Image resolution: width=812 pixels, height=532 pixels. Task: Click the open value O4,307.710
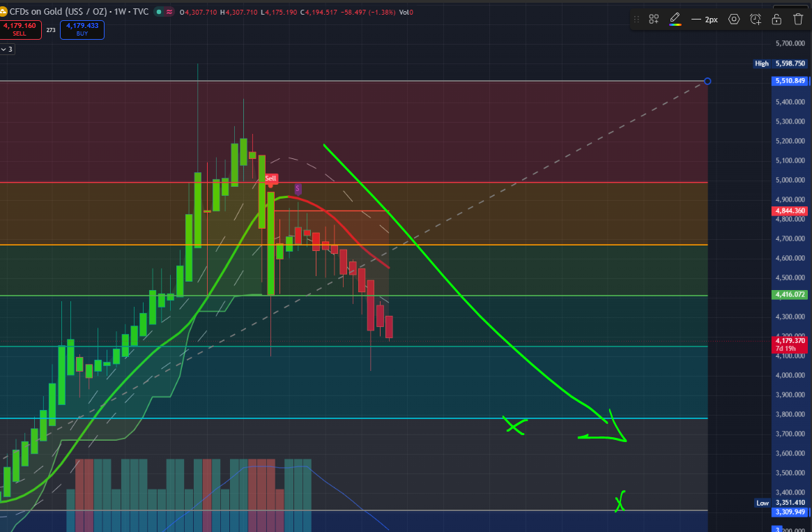pos(199,12)
